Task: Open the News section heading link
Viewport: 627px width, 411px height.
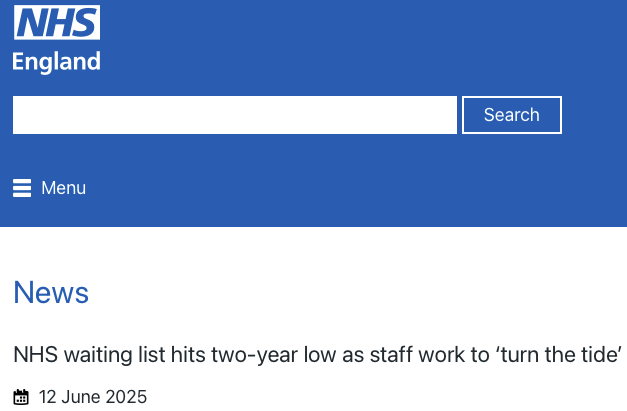Action: [x=51, y=293]
